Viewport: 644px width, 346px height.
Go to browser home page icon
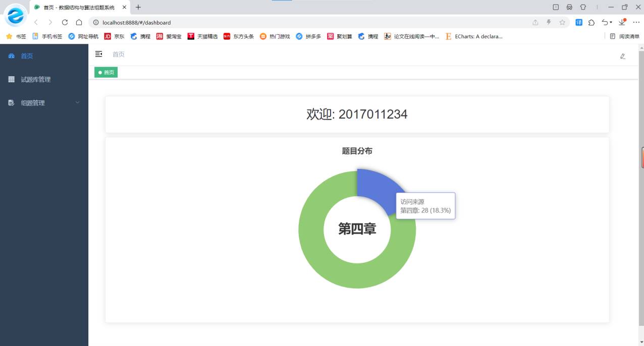(79, 22)
